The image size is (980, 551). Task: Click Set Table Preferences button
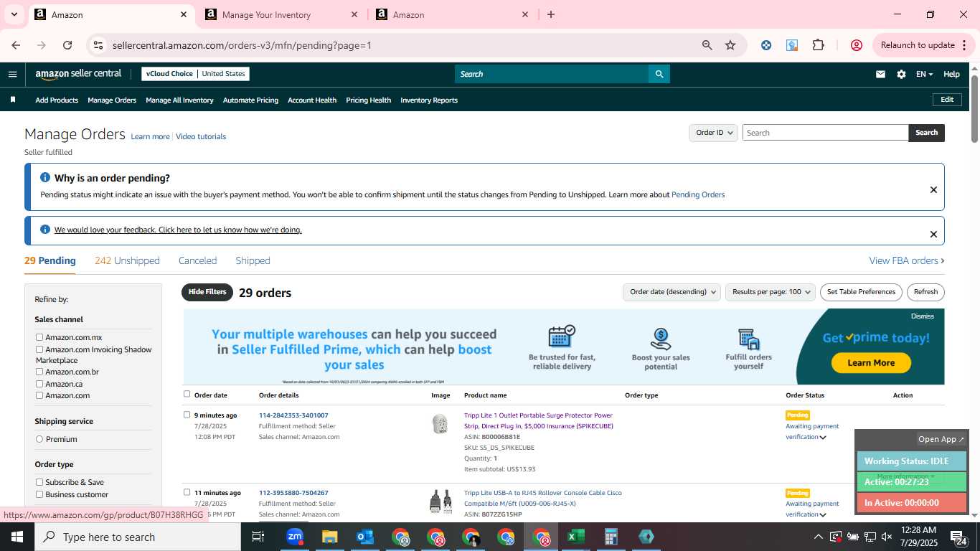(x=861, y=292)
